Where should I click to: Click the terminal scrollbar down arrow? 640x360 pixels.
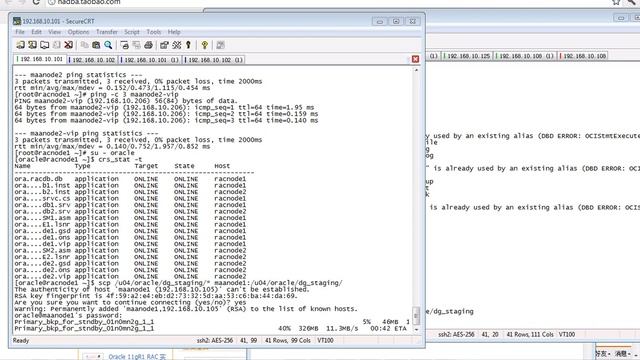click(416, 329)
